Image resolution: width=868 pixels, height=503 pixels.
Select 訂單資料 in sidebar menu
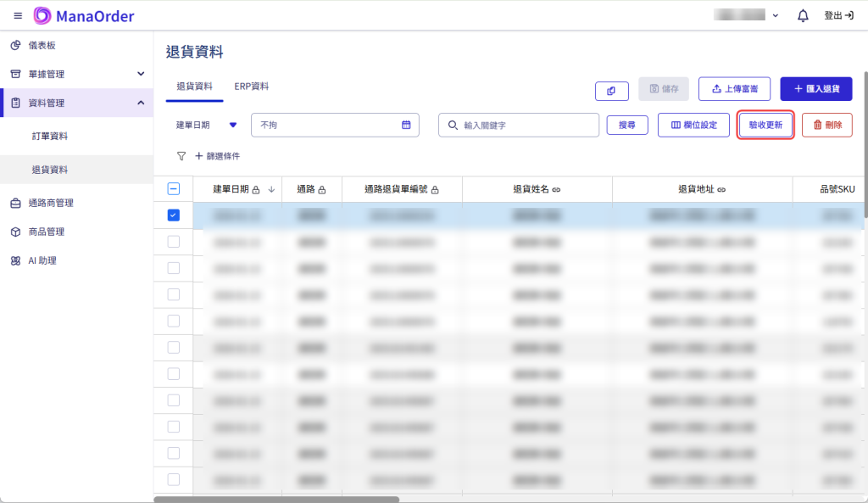point(49,136)
